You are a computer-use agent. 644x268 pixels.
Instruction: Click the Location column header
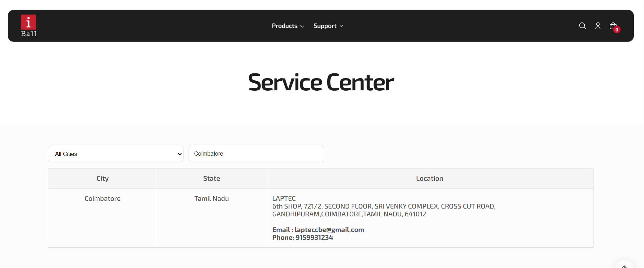[x=430, y=178]
